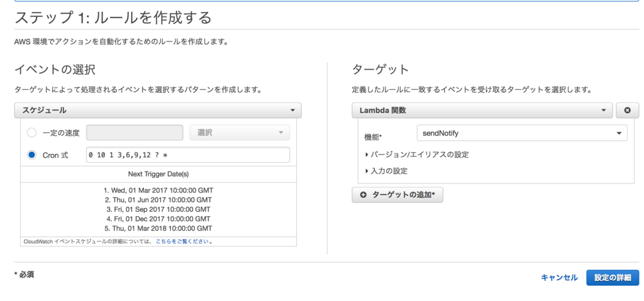Select the 一定の速度 radio button
644x301 pixels.
coord(31,133)
